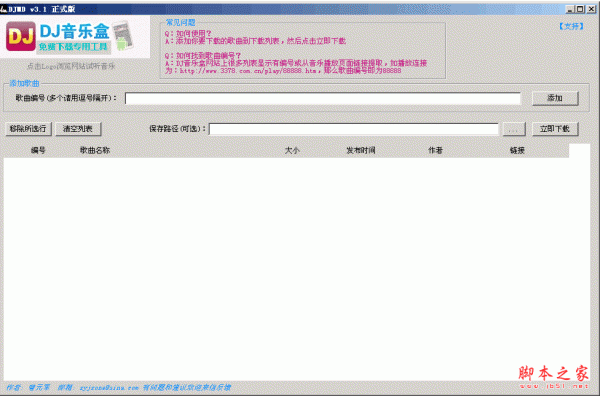Click the application icon in the title bar
This screenshot has height=396, width=600.
(4, 9)
